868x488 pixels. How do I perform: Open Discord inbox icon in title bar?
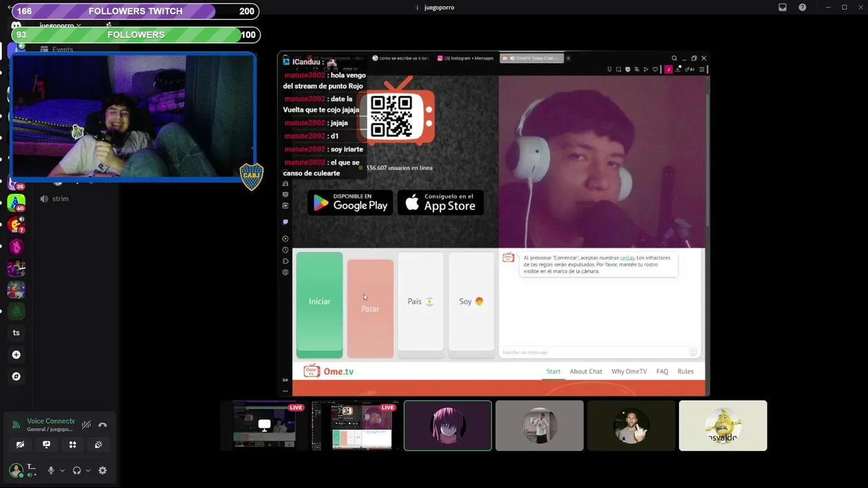783,7
